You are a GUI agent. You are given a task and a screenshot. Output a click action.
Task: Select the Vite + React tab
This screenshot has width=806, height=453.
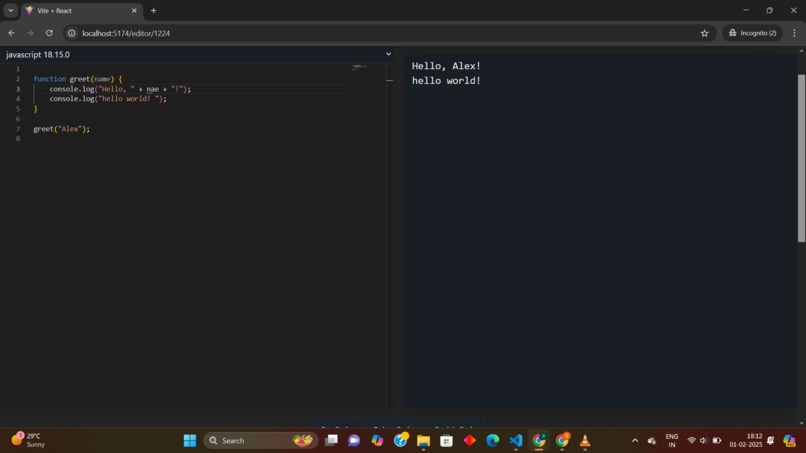click(81, 10)
